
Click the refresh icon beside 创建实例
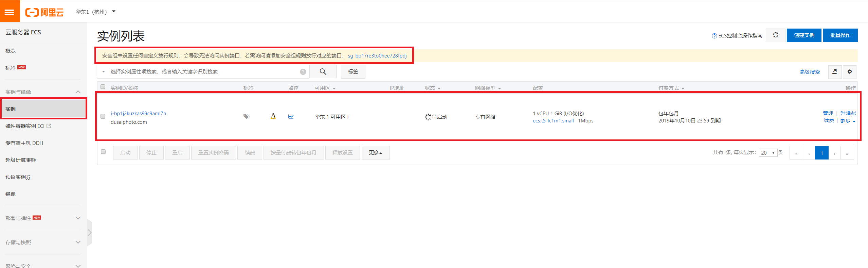(x=776, y=35)
